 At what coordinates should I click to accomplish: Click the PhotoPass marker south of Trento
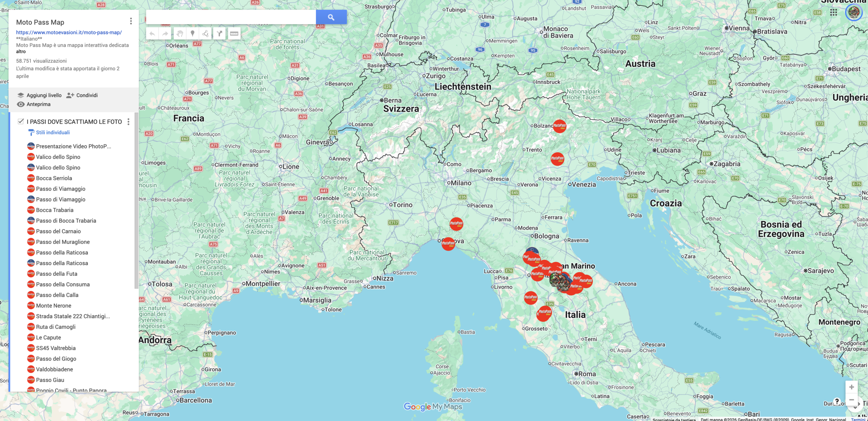[557, 159]
